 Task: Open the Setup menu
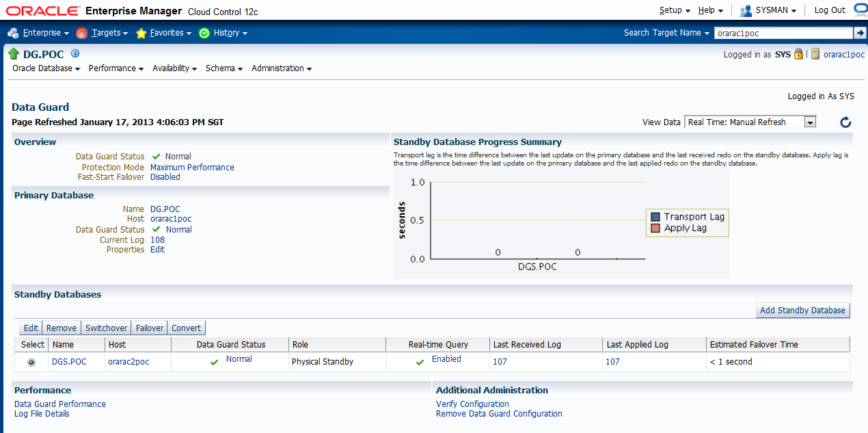[x=675, y=10]
